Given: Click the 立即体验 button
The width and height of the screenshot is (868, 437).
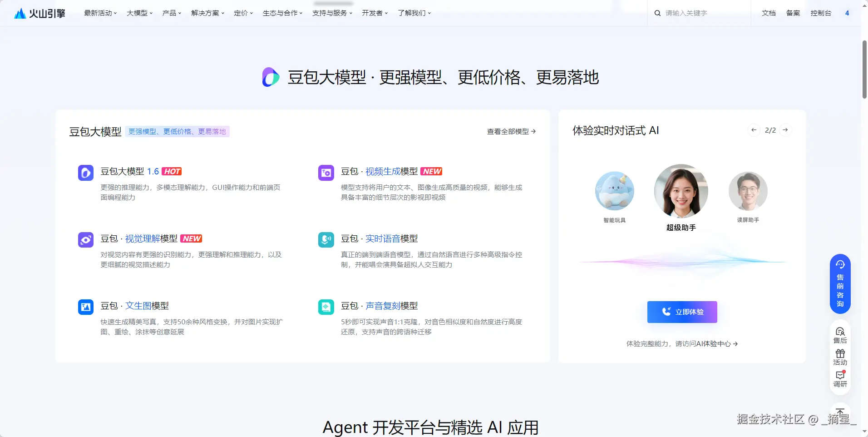Looking at the screenshot, I should [682, 312].
